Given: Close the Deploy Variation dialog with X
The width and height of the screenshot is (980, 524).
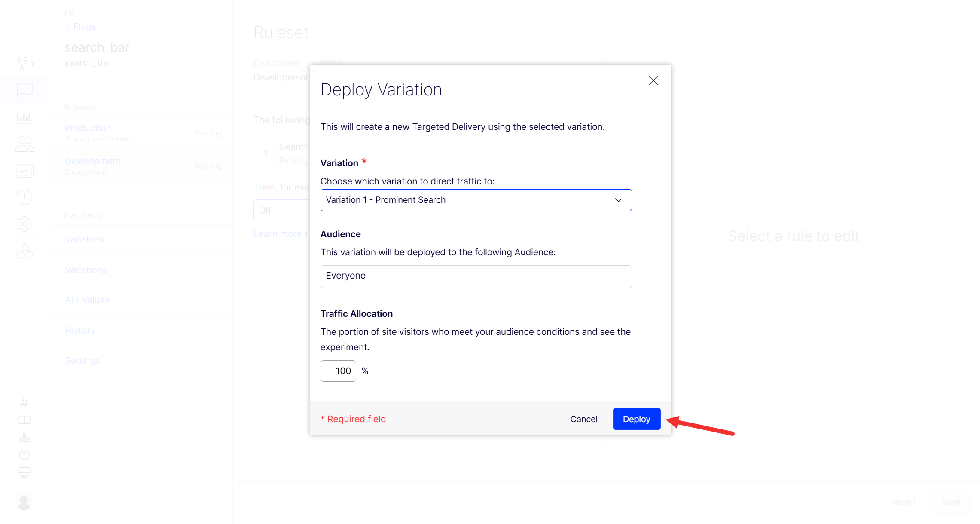Looking at the screenshot, I should [x=653, y=80].
